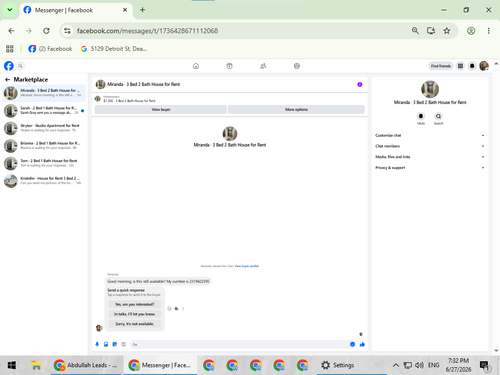Open the Gaming icon in the top navigation

297,66
